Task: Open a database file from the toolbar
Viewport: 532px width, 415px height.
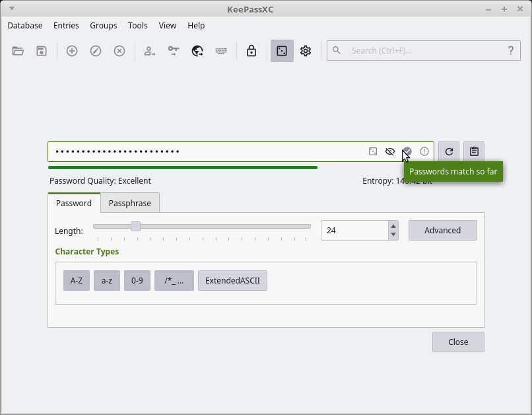Action: pos(18,50)
